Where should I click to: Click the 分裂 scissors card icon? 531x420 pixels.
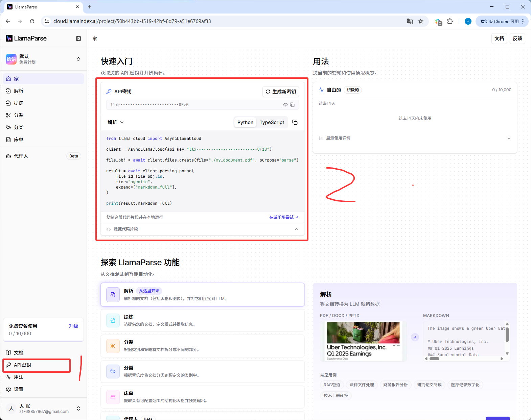(x=113, y=346)
